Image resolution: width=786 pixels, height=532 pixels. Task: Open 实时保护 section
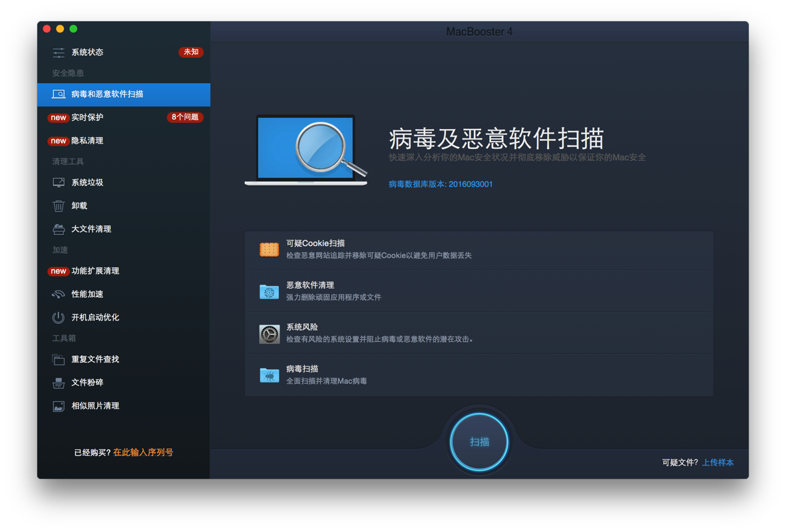click(x=124, y=117)
